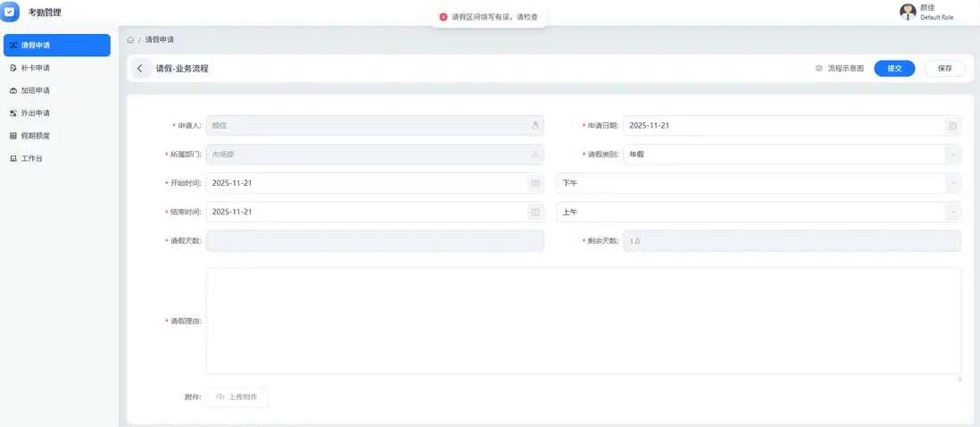Click the red error icon in toast
This screenshot has height=427, width=980.
443,17
